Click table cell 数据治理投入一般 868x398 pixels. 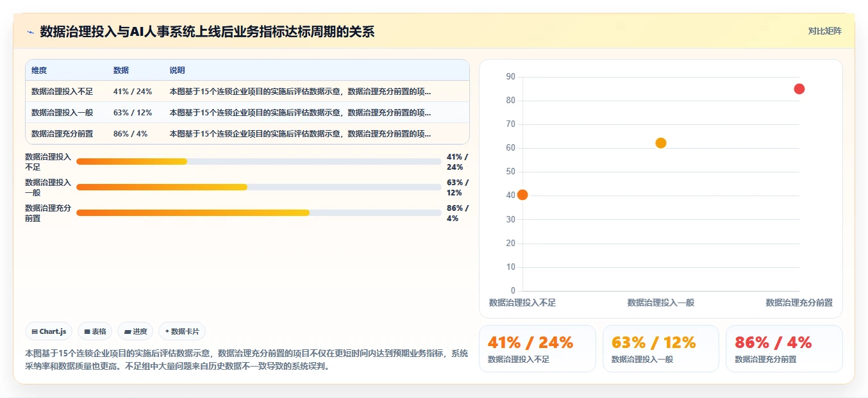pos(62,113)
